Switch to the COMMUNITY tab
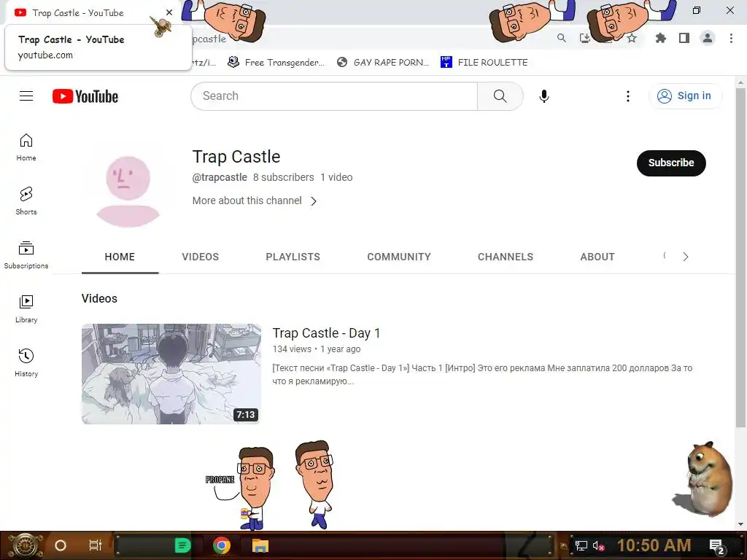Viewport: 747px width, 560px height. [x=399, y=257]
